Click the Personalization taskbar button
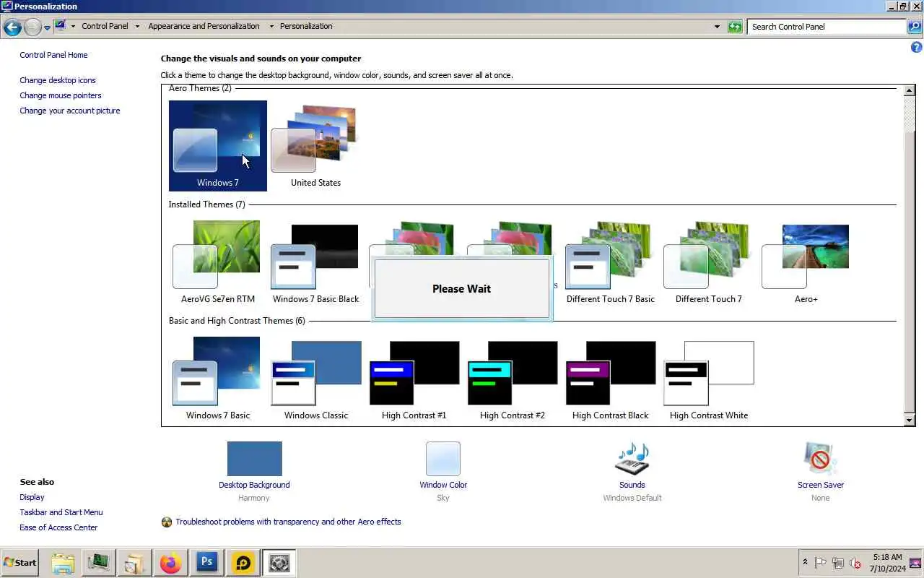 [x=279, y=563]
